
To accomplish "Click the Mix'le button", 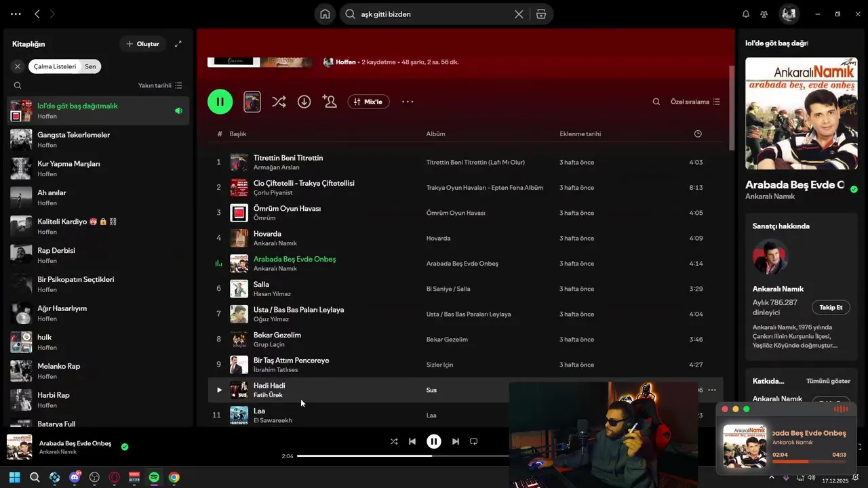I will point(369,102).
